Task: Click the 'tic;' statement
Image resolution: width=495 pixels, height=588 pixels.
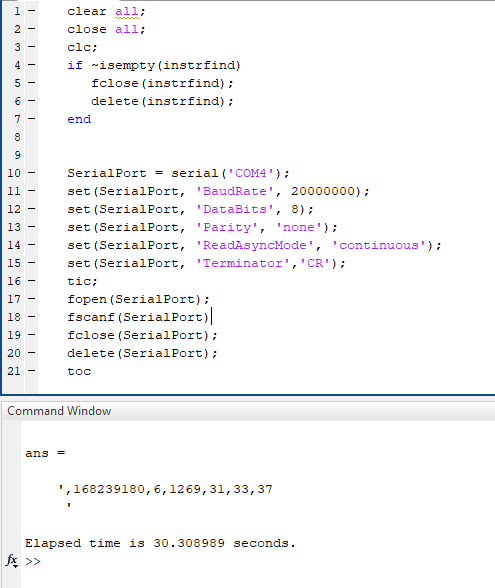Action: [82, 281]
